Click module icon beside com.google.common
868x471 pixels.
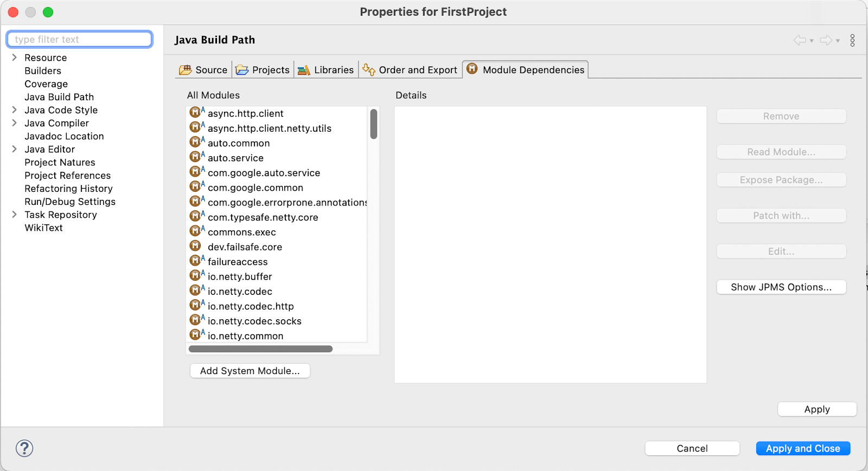click(x=196, y=186)
